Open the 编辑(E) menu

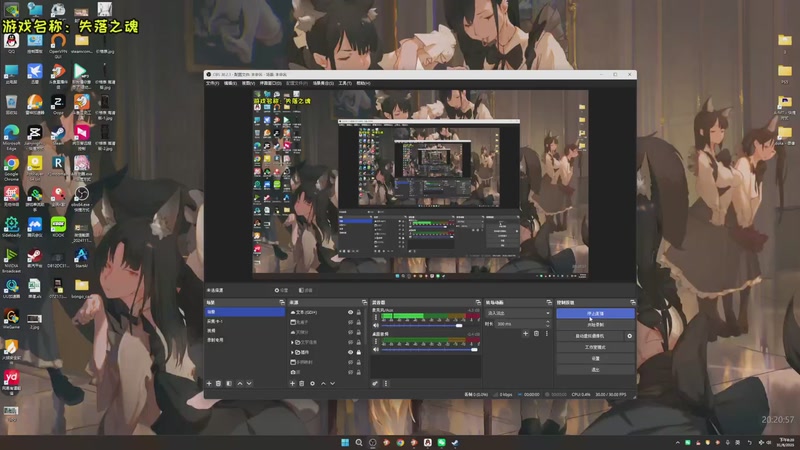[x=230, y=83]
